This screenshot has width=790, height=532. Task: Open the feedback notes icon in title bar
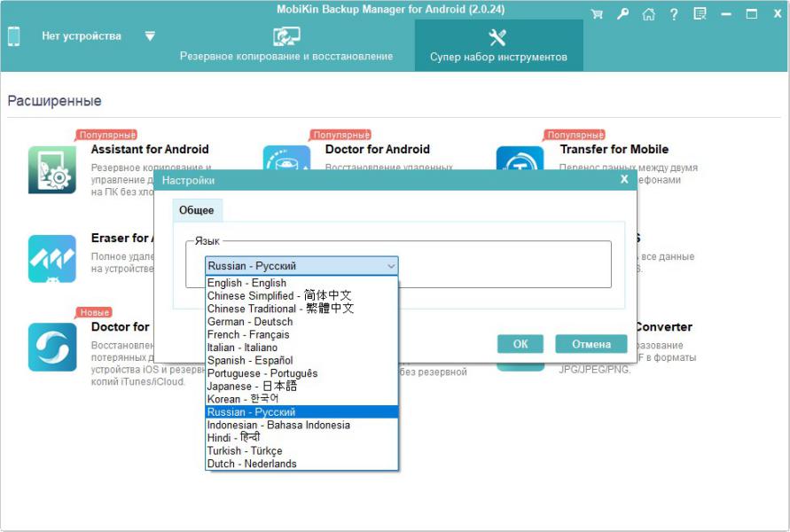pos(700,14)
